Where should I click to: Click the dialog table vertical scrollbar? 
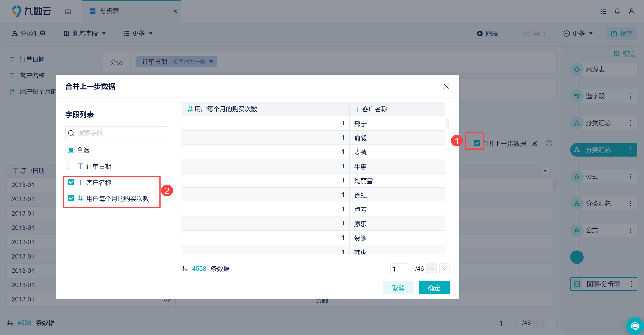click(x=447, y=123)
